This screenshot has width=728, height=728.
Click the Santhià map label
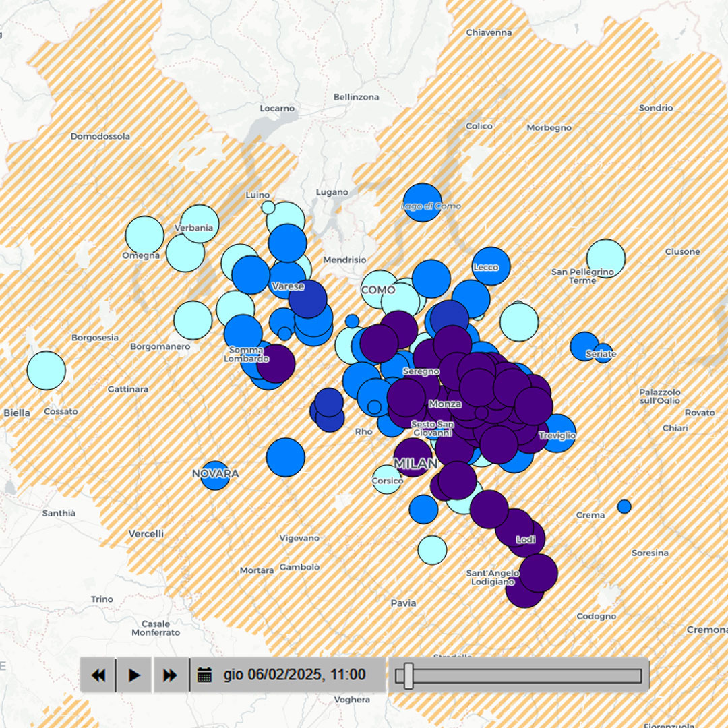(x=59, y=513)
